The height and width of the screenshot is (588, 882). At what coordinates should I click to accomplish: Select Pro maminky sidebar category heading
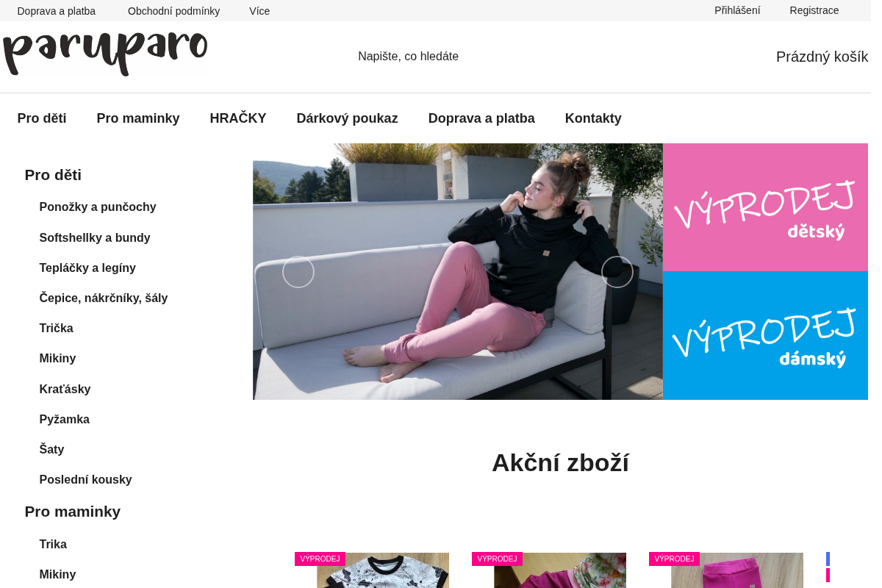pos(73,512)
